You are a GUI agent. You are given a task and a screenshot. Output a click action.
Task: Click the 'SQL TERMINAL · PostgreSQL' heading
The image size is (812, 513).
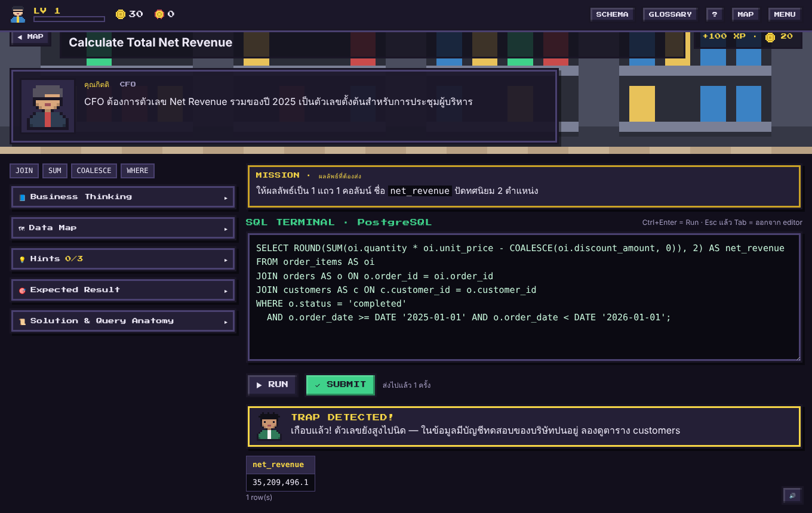pos(339,222)
